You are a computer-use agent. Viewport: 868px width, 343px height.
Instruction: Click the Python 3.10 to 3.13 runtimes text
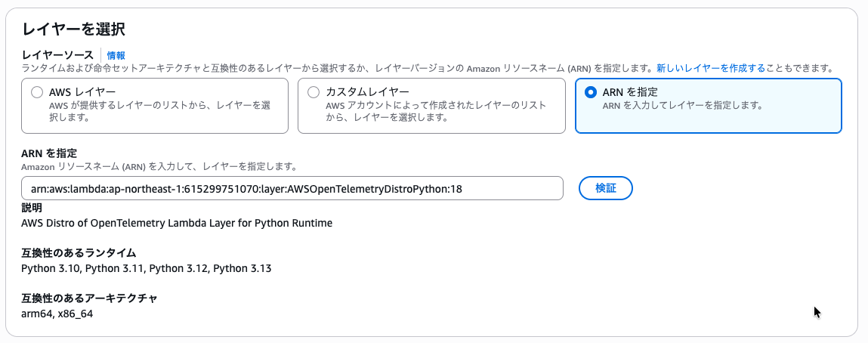[146, 268]
